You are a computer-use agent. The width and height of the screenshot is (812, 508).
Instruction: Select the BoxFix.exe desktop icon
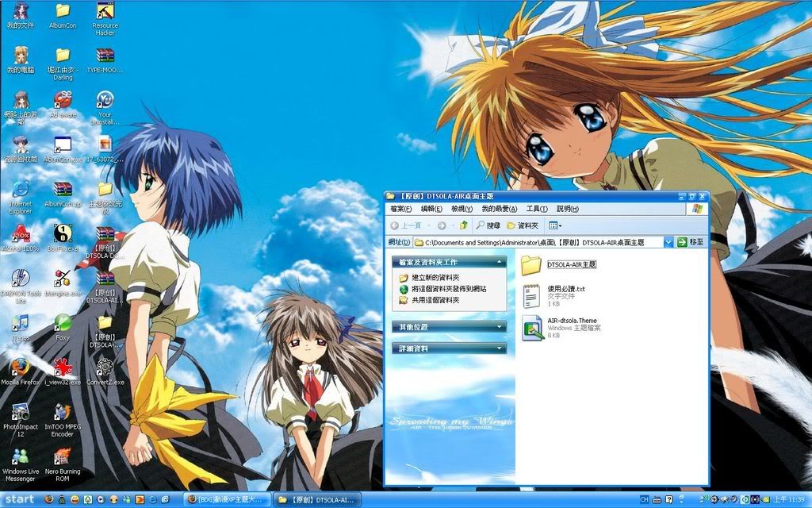click(63, 238)
